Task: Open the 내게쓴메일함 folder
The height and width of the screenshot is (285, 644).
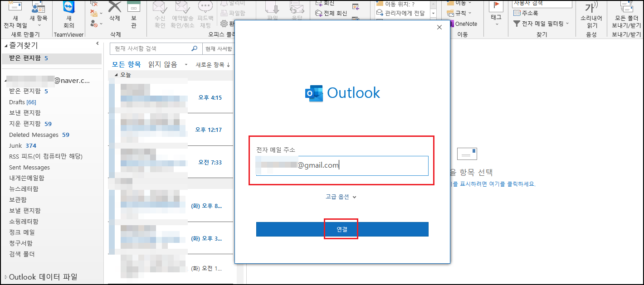Action: pos(27,178)
